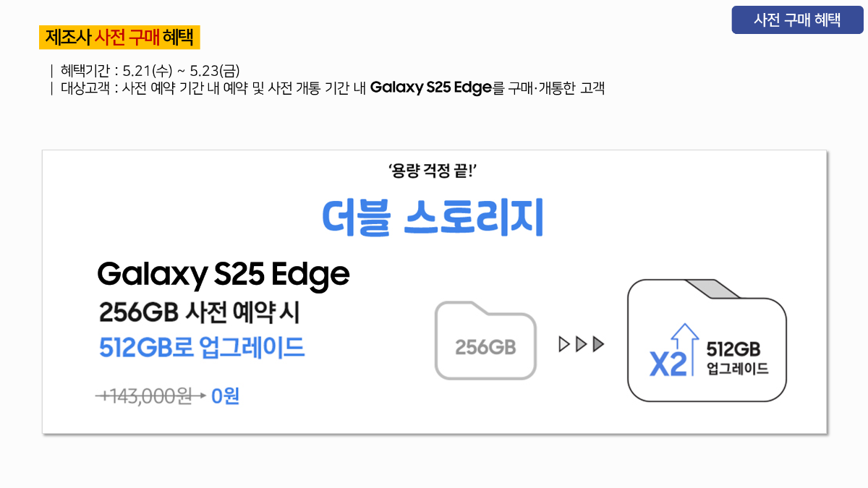Click the 256GB label inside gray folder
Image resolution: width=868 pixels, height=488 pixels.
[485, 348]
